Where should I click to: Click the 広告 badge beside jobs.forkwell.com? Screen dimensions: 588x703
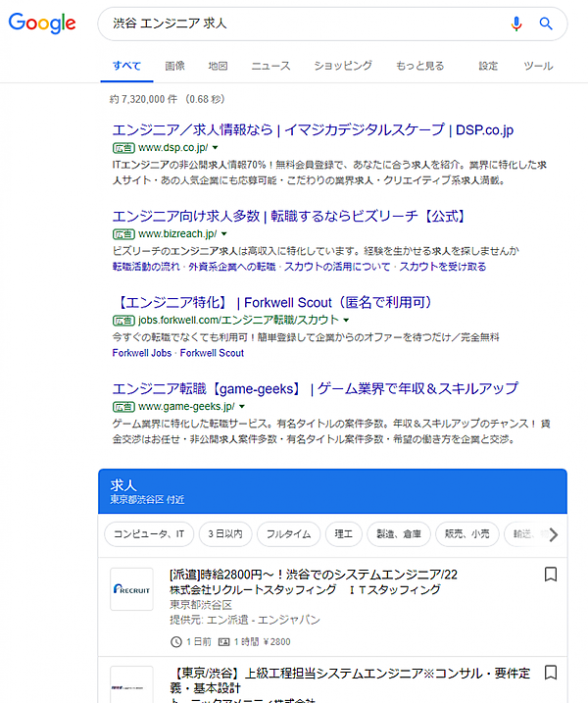(123, 320)
